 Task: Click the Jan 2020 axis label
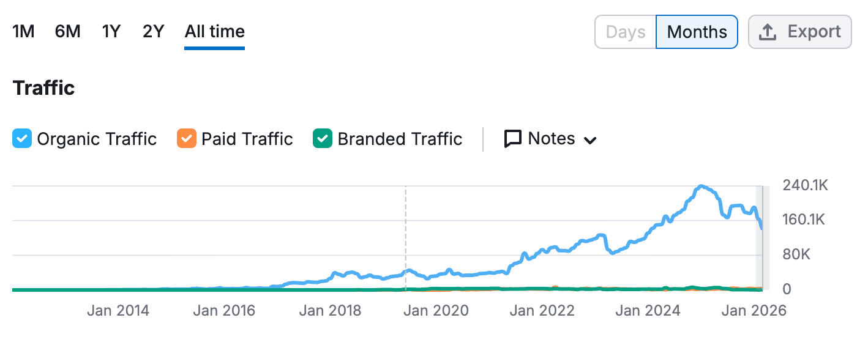click(x=436, y=311)
